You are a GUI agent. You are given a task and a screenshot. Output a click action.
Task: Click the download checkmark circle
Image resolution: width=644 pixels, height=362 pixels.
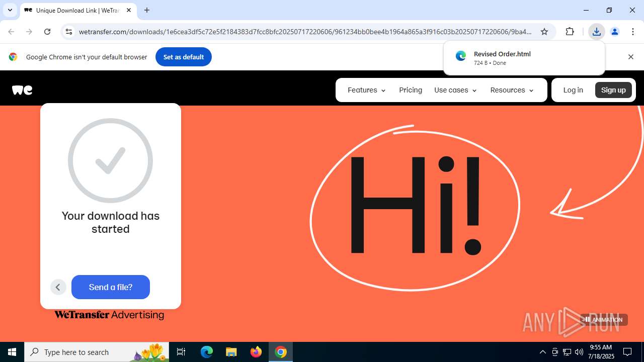point(110,161)
